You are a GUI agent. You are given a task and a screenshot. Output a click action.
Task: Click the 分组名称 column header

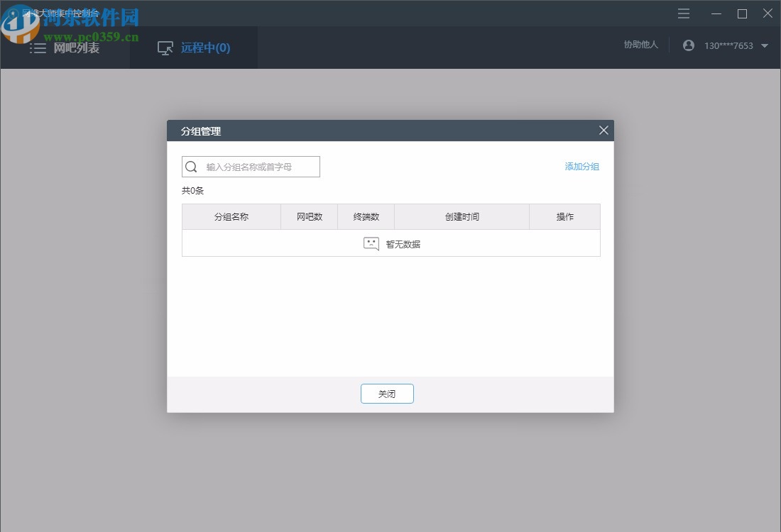click(231, 216)
